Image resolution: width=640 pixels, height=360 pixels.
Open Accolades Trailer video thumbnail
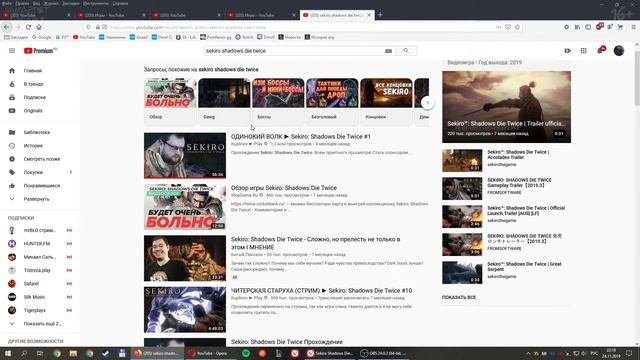click(x=462, y=160)
